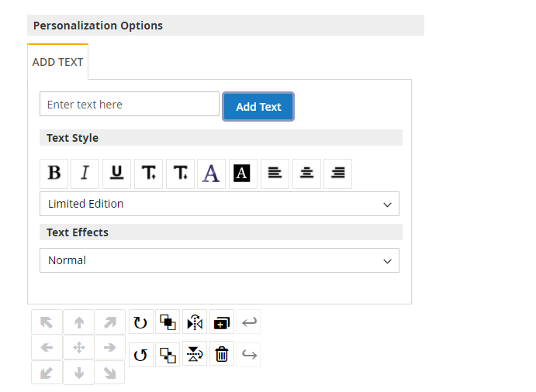The height and width of the screenshot is (392, 536).
Task: Switch to the ADD TEXT tab
Action: click(57, 62)
